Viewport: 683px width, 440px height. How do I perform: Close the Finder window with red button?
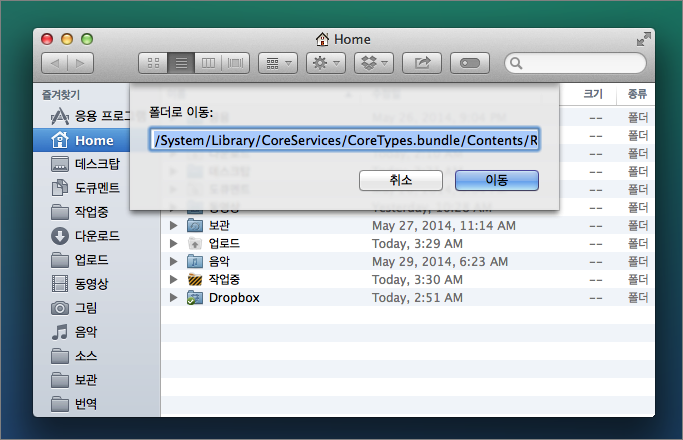pyautogui.click(x=47, y=39)
